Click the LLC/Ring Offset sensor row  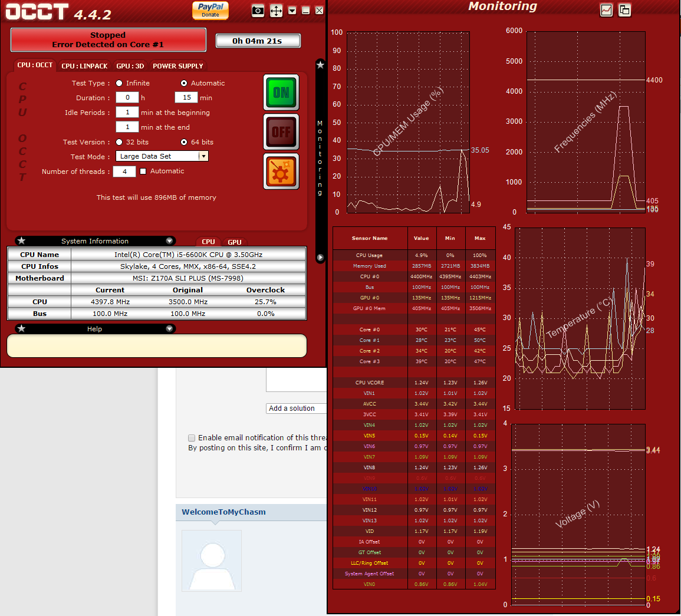click(414, 563)
